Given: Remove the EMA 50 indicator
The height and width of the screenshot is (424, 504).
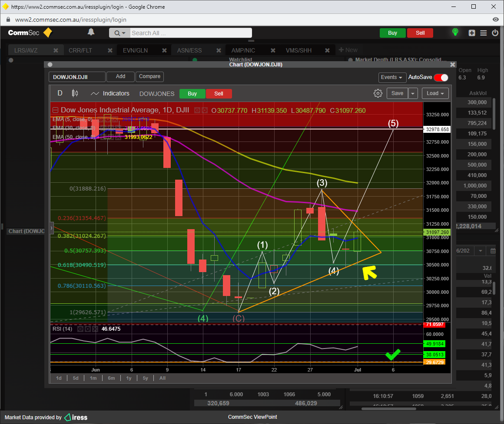Looking at the screenshot, I should (118, 137).
